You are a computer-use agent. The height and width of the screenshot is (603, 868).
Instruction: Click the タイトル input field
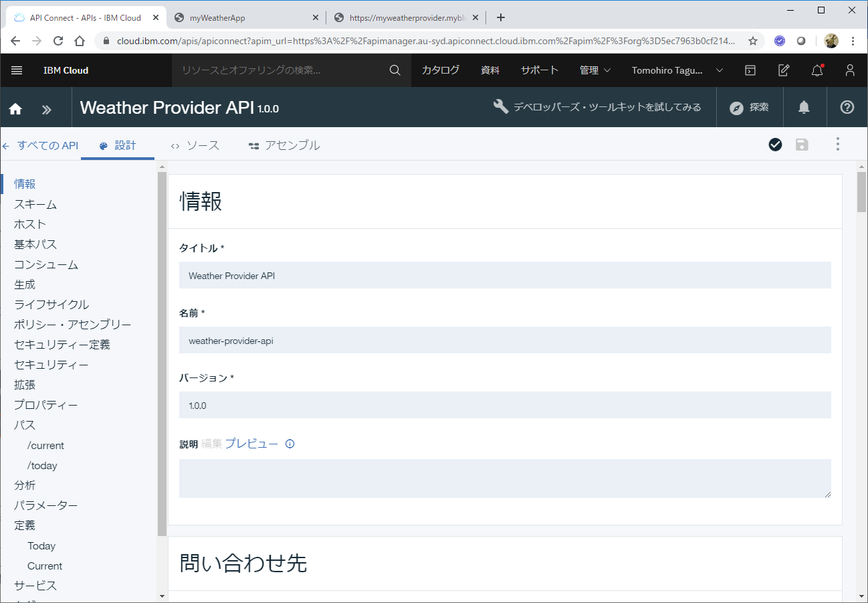point(505,275)
